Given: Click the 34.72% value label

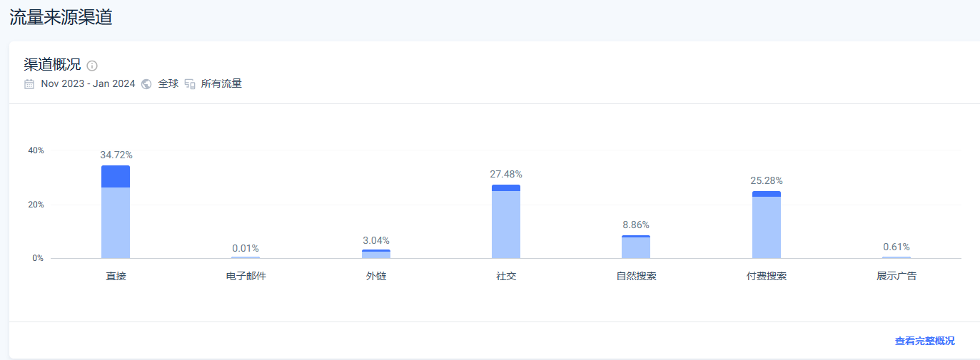Looking at the screenshot, I should point(116,155).
